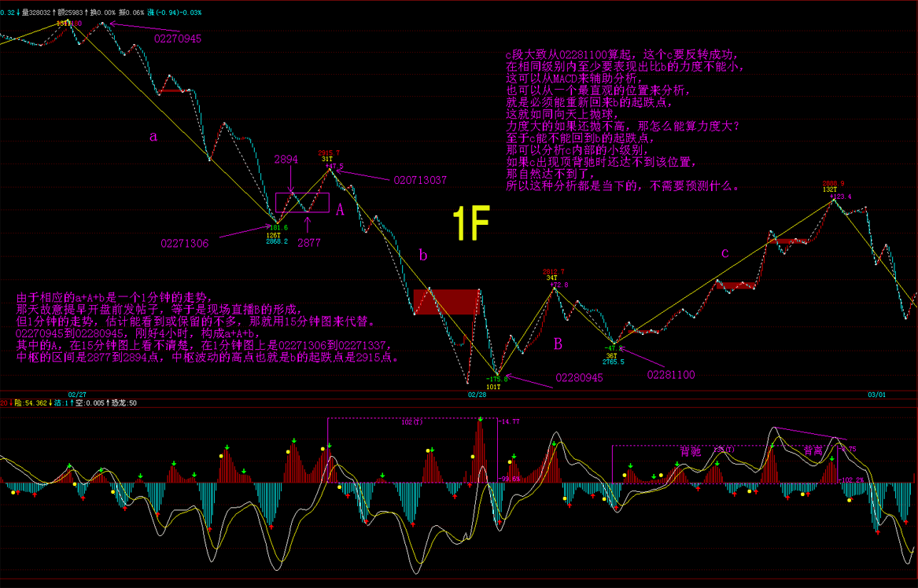
Task: Click the magenta letter B wave label
Action: pos(558,344)
